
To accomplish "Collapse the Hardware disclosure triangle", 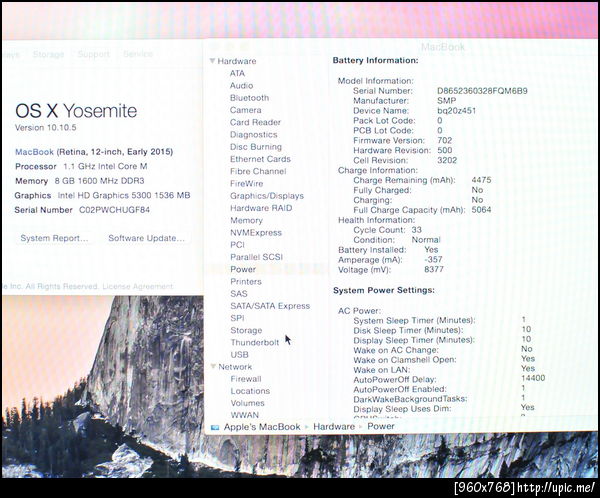I will point(212,61).
